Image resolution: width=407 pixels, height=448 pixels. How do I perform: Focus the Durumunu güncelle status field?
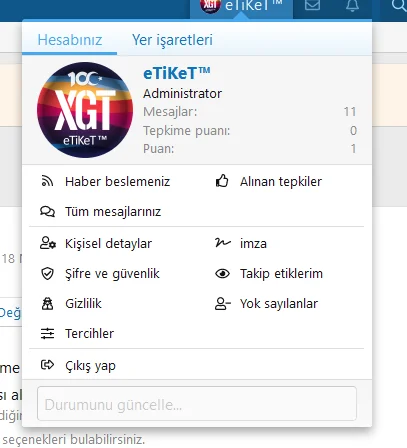click(197, 404)
